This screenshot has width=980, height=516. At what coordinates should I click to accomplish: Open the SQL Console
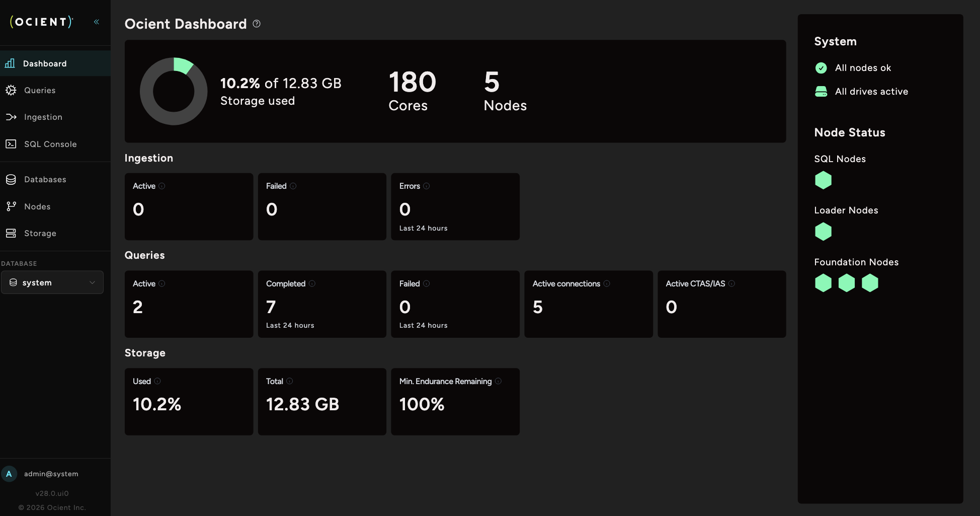[x=55, y=144]
